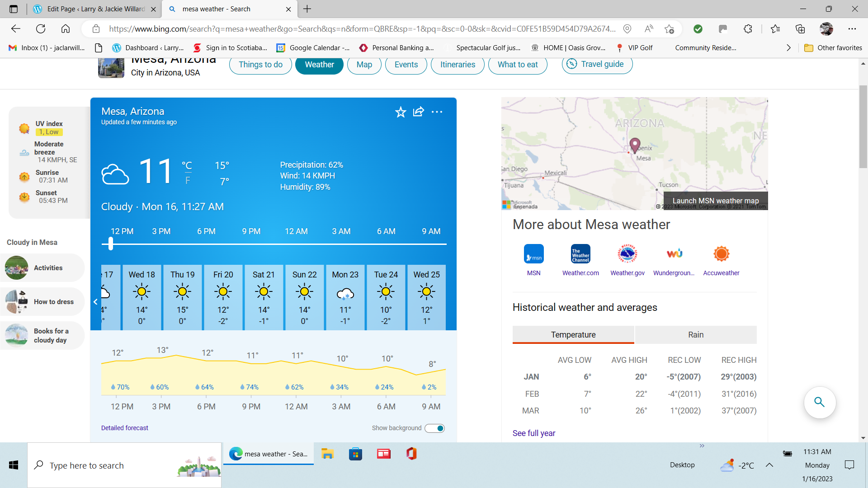Open the MSN weather source icon
The image size is (868, 488).
533,254
